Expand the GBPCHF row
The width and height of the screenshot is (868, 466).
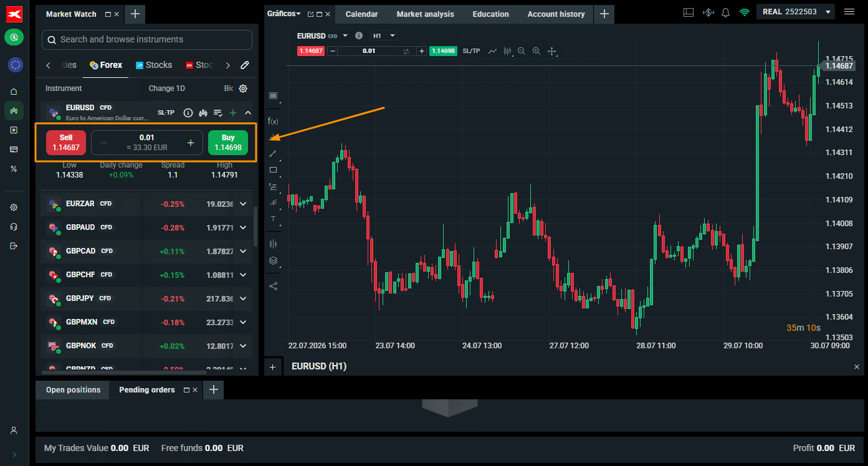(x=243, y=275)
